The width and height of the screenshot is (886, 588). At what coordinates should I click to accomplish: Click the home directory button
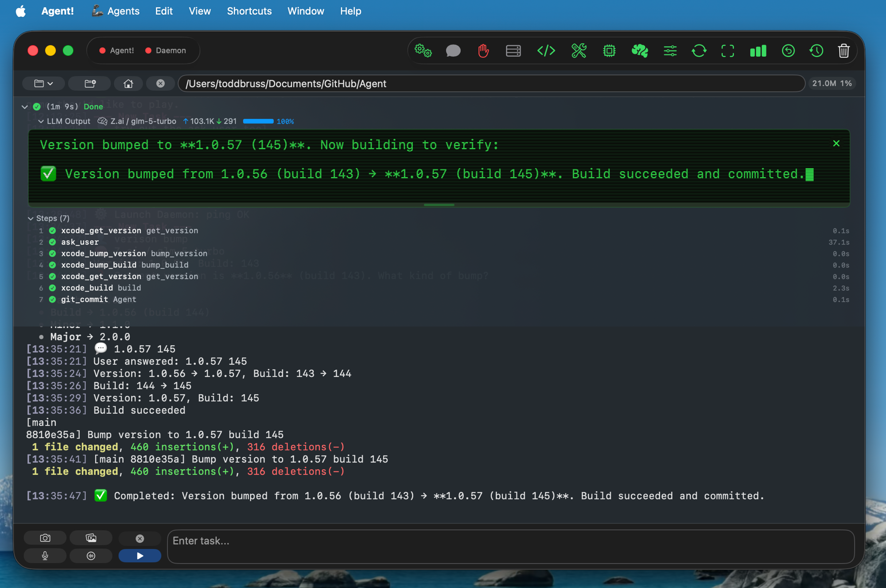click(x=128, y=83)
